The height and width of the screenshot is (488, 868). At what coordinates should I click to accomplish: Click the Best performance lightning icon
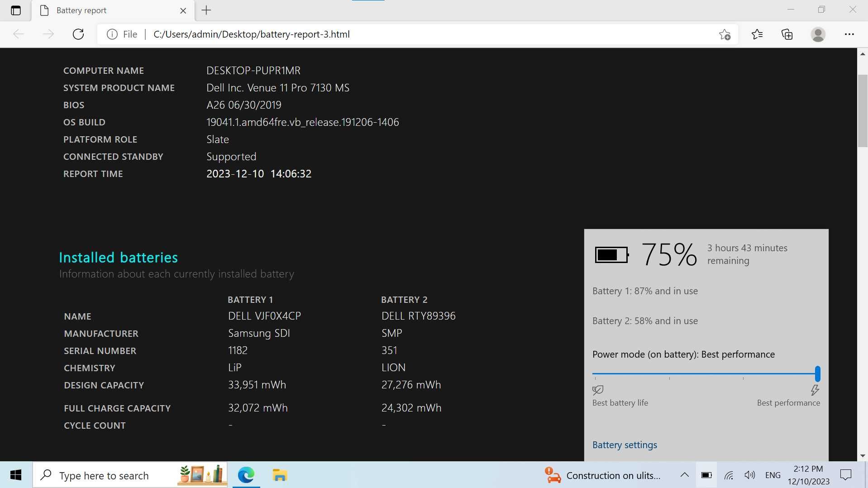pos(815,390)
